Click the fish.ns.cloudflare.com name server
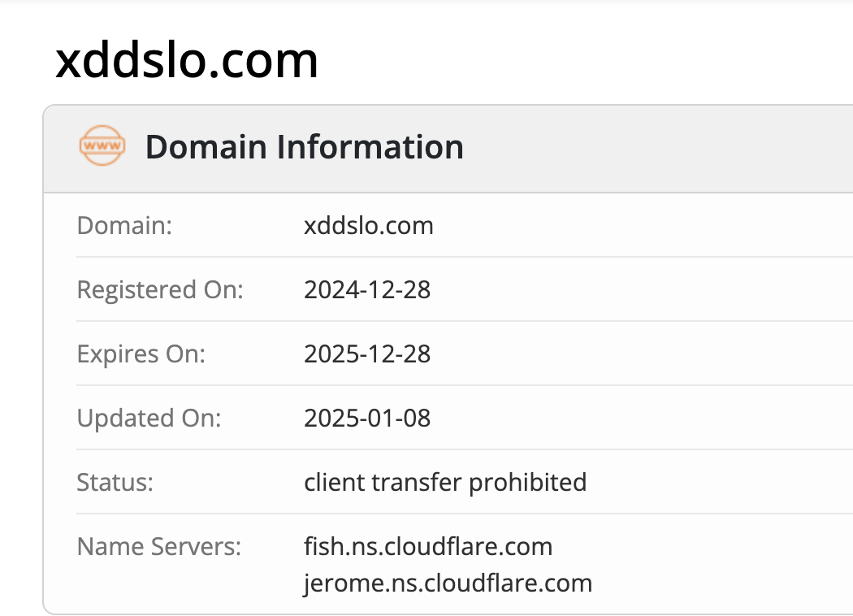This screenshot has height=616, width=853. point(428,546)
